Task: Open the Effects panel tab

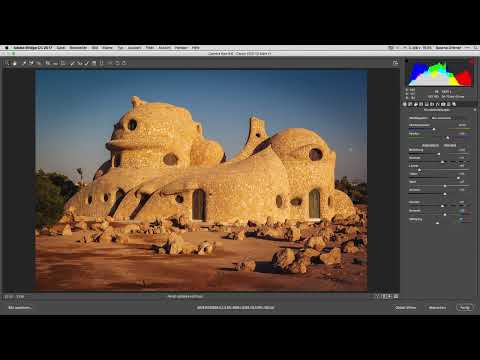Action: [x=437, y=104]
